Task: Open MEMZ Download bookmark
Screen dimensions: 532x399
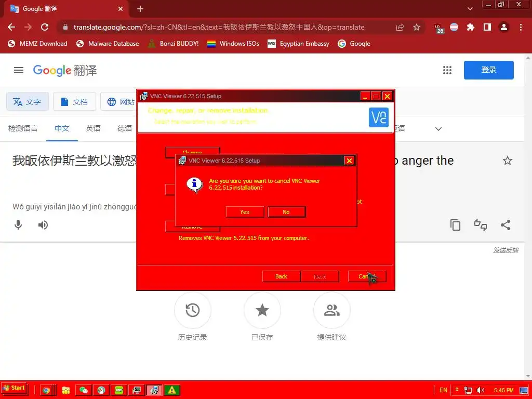Action: [37, 44]
